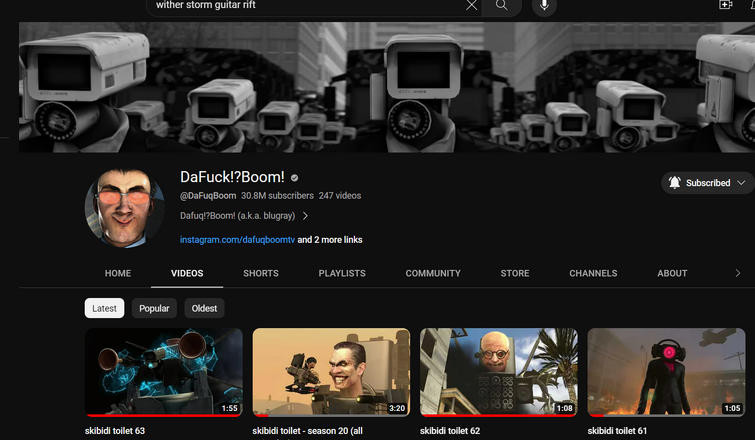Activate voice search microphone icon

coord(544,5)
